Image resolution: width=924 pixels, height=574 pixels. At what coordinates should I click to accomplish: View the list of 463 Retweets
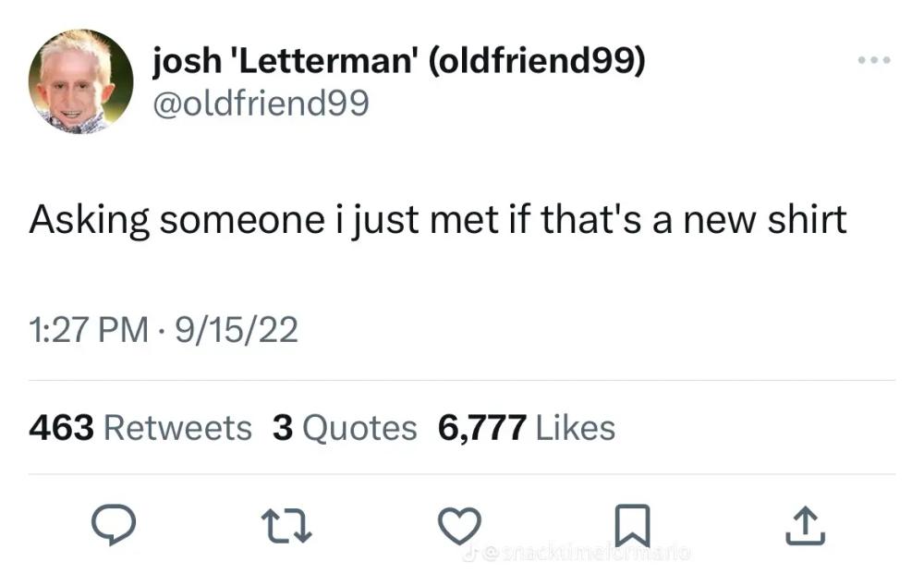(x=140, y=428)
